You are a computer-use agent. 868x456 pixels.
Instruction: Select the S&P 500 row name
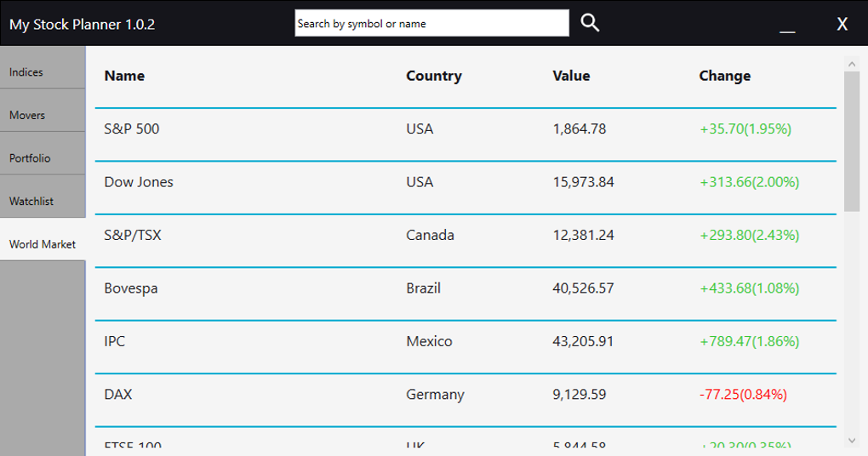pos(132,129)
